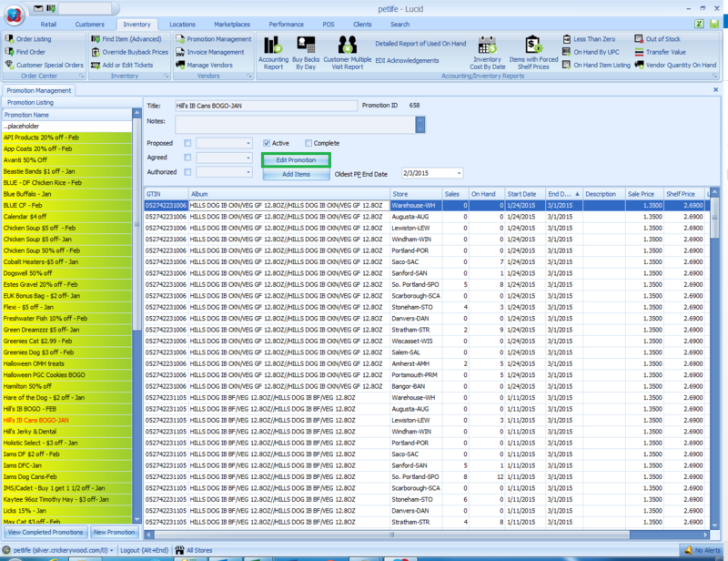Run the Accounting Report

click(x=274, y=53)
